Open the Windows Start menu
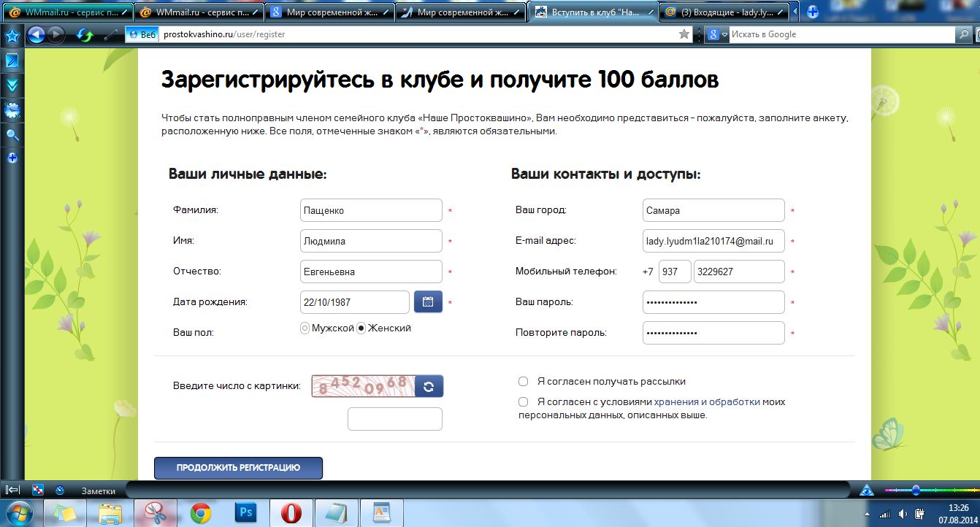 [19, 512]
